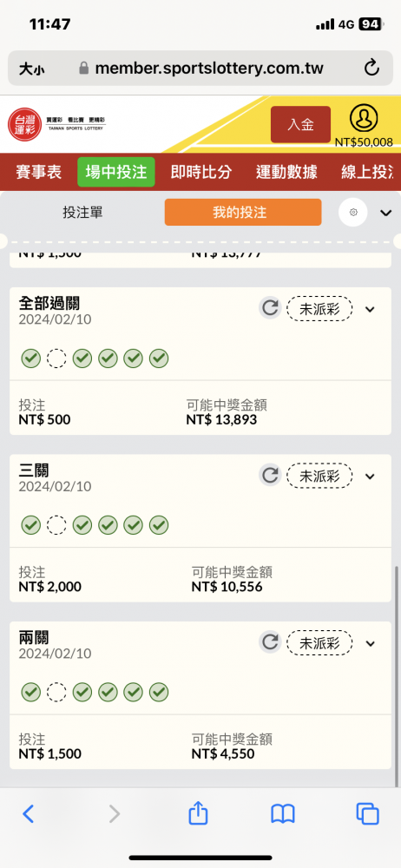Tap the 入金 deposit button
The height and width of the screenshot is (868, 401).
click(300, 124)
